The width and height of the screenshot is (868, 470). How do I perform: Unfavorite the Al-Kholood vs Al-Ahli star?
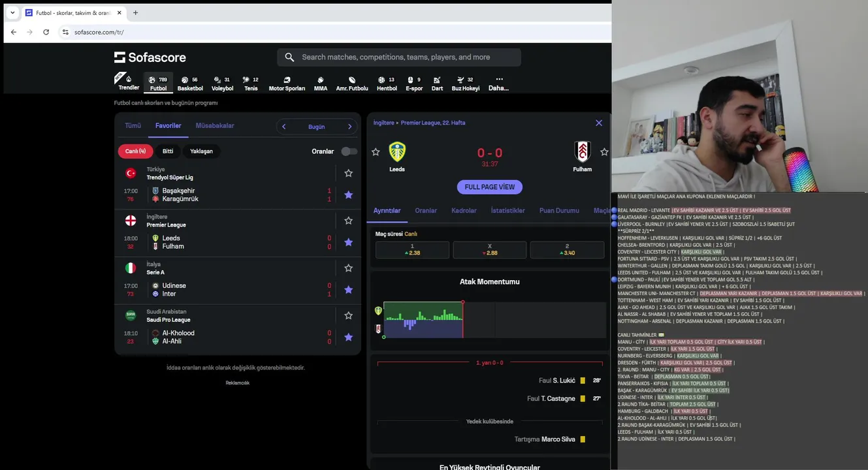(x=348, y=337)
